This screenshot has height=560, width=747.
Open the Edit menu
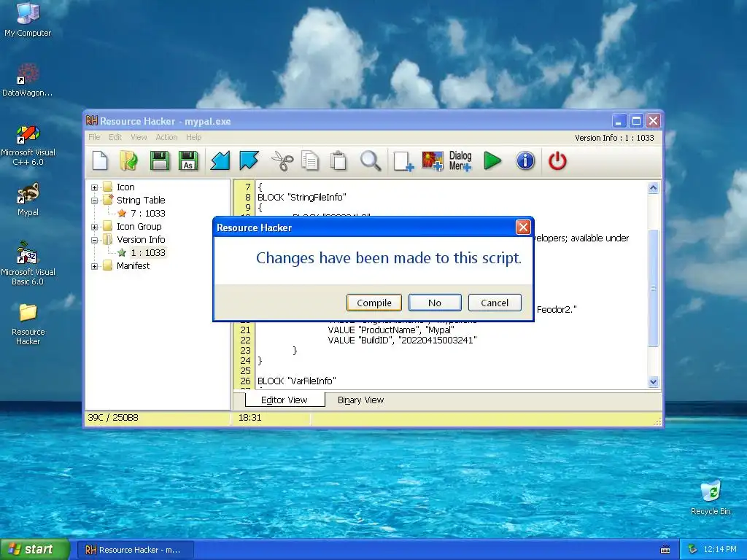point(115,137)
